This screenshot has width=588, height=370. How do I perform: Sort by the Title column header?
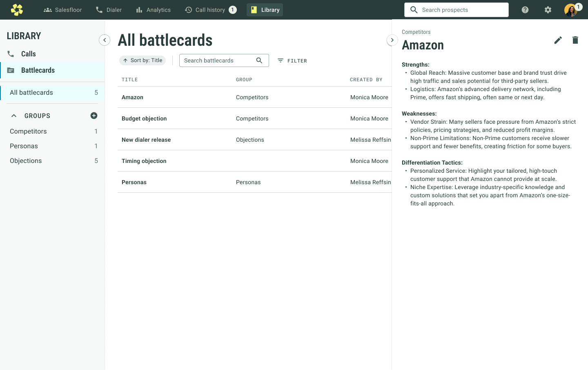tap(130, 80)
